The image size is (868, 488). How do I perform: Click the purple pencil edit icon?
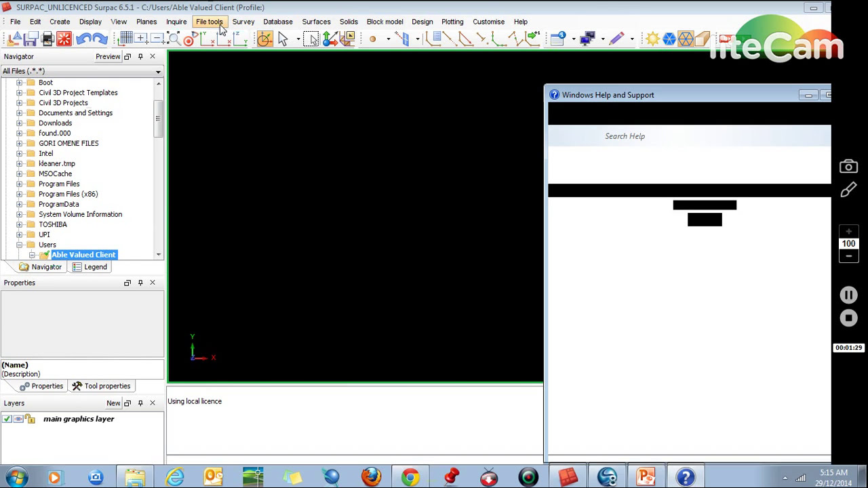pos(616,39)
